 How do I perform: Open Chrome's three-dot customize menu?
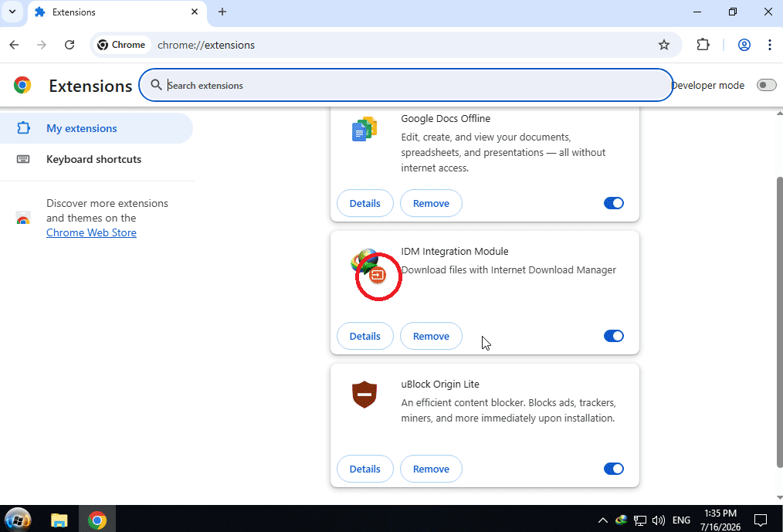coord(770,45)
